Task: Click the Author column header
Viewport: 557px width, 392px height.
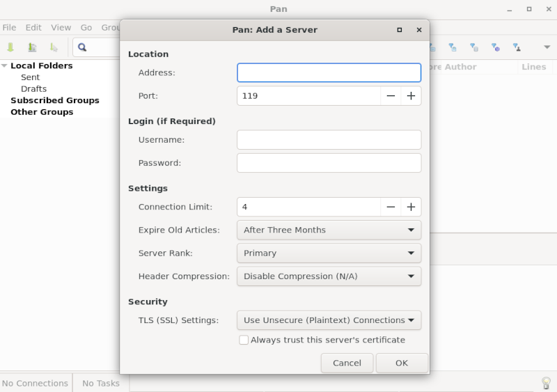Action: coord(460,67)
